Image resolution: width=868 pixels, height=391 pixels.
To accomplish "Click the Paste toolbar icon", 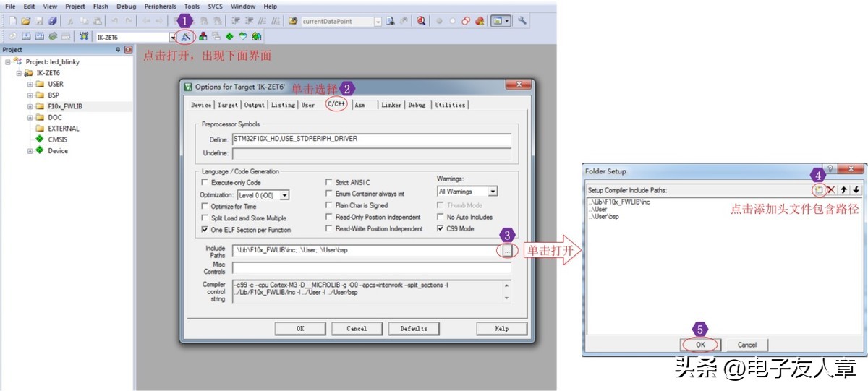I will click(98, 21).
